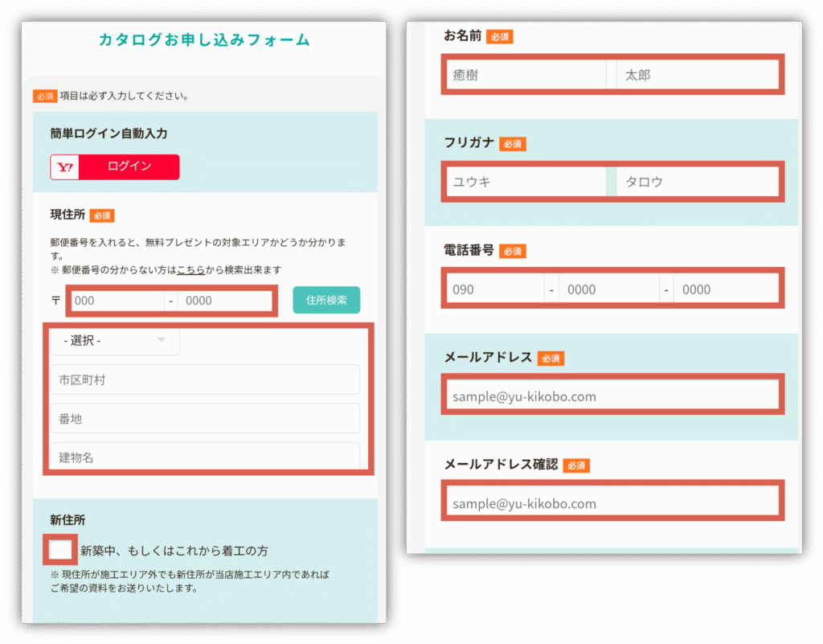Image resolution: width=823 pixels, height=644 pixels.
Task: Click the furigana field showing ユウキ
Action: tap(526, 183)
